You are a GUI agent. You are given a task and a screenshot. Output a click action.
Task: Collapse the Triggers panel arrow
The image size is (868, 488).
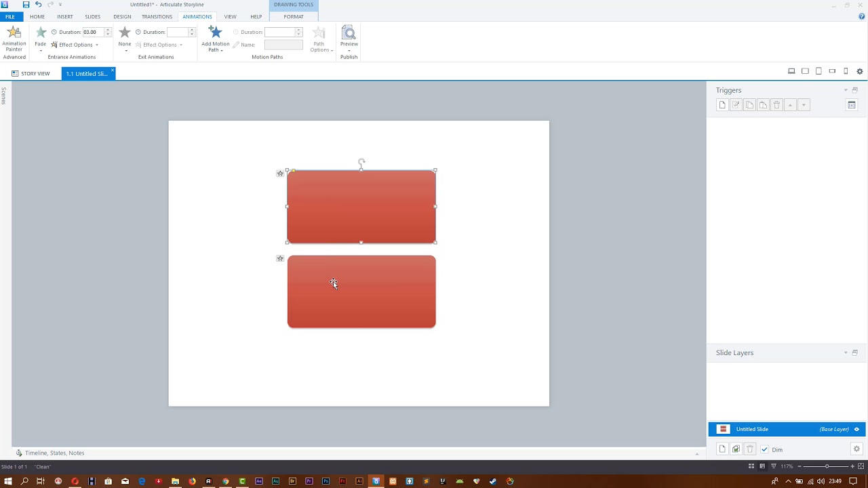click(x=846, y=90)
